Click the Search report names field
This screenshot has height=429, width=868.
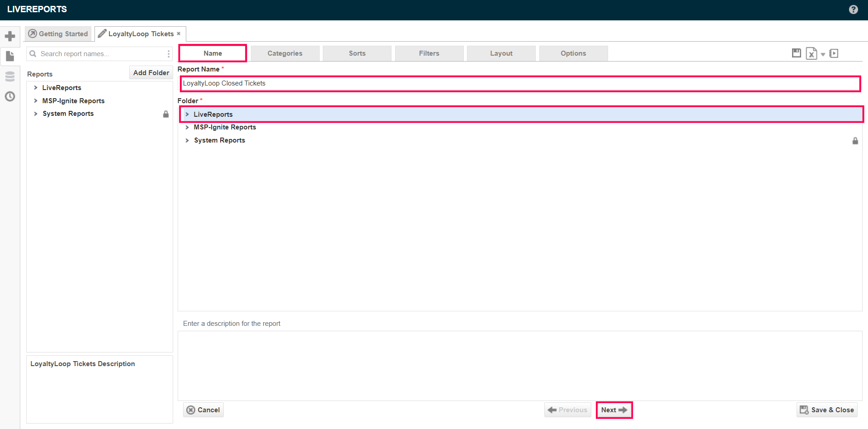click(99, 54)
